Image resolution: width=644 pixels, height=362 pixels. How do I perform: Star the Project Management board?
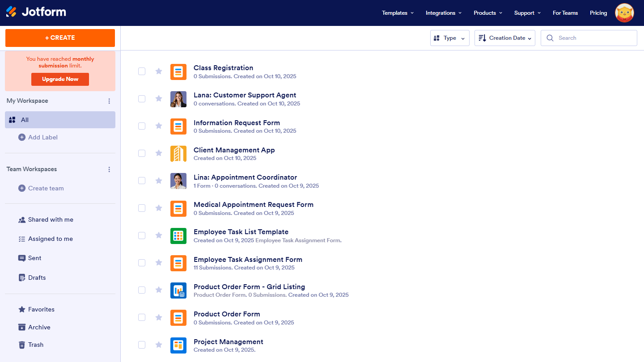(159, 345)
